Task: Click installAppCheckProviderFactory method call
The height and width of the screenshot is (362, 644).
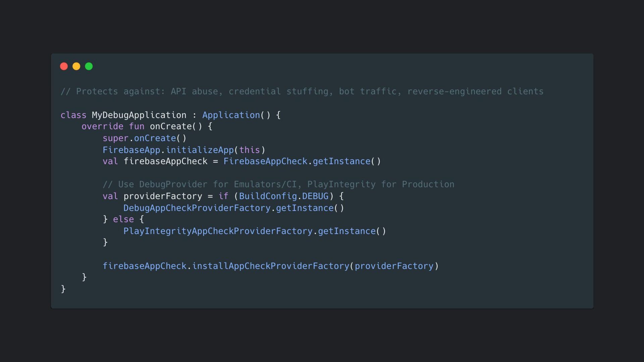Action: (270, 266)
